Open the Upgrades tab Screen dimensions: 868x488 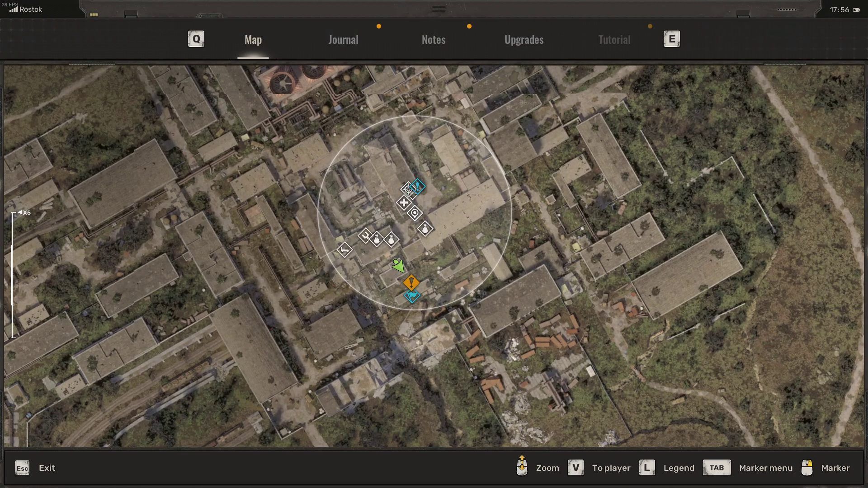[524, 40]
